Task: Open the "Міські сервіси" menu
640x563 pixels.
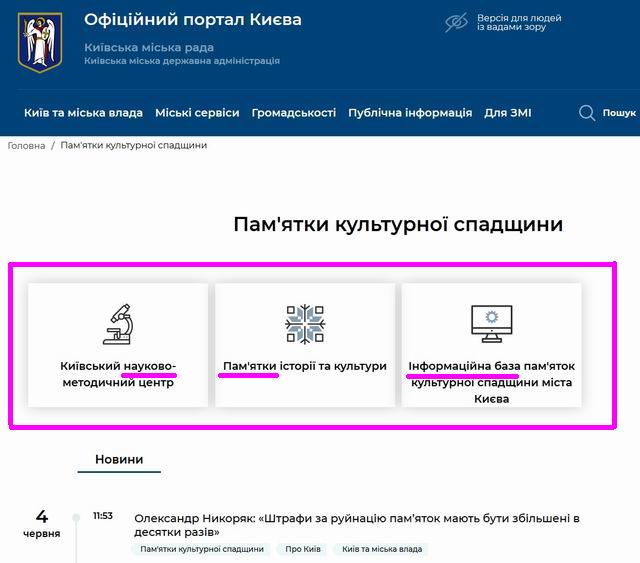Action: 197,113
